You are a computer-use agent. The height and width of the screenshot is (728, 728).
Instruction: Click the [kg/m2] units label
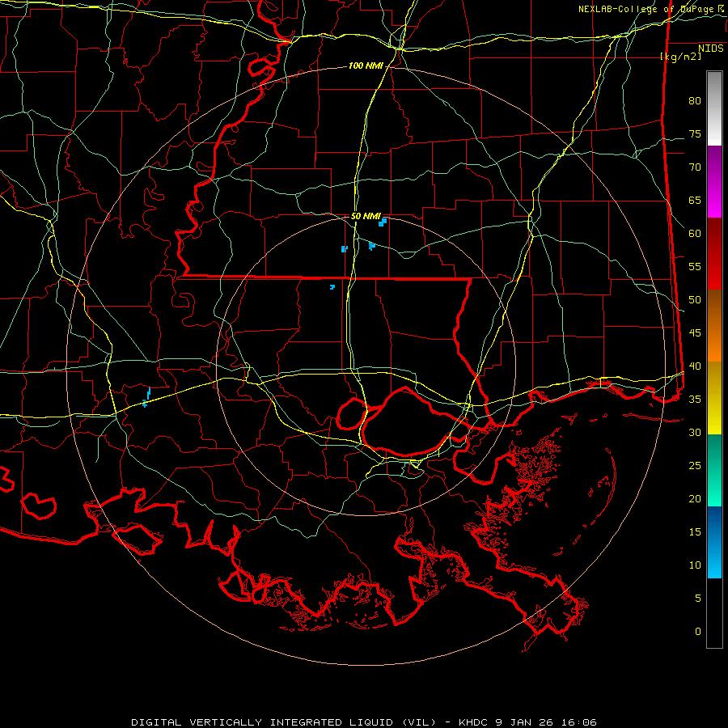click(680, 57)
